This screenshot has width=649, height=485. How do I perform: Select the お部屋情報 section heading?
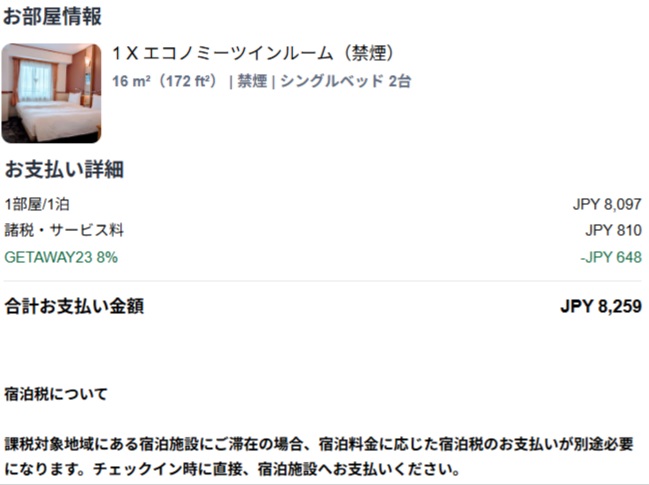[x=52, y=17]
